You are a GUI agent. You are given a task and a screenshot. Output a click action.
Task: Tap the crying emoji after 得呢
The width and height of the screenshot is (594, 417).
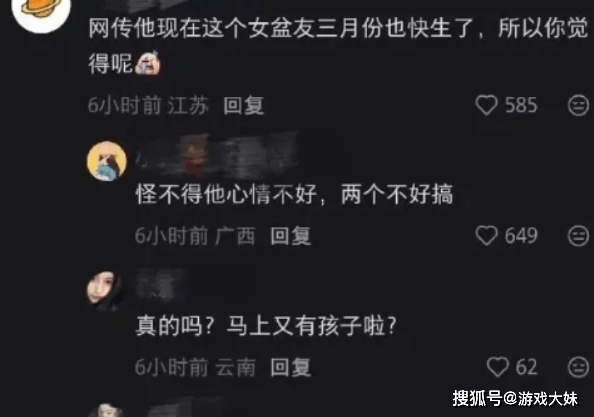[148, 63]
